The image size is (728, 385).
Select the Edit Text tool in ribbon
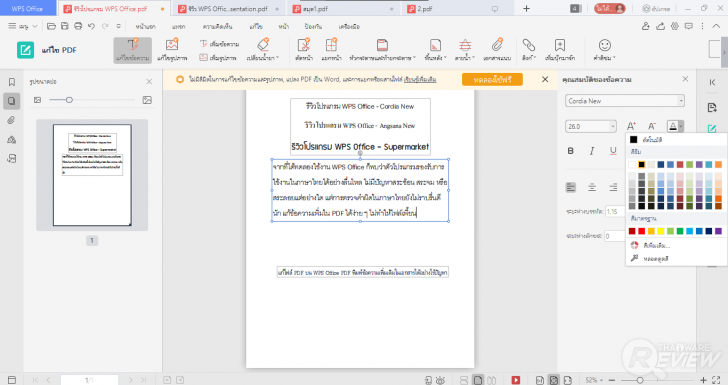pyautogui.click(x=133, y=50)
